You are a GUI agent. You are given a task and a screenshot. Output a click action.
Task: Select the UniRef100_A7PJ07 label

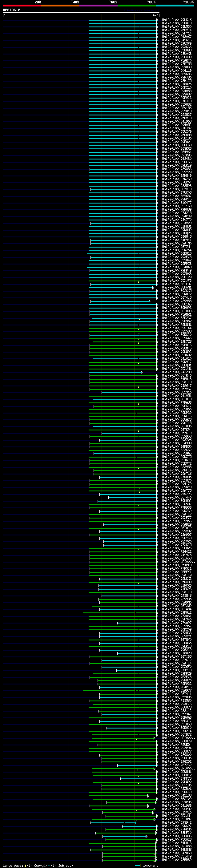pos(176,128)
